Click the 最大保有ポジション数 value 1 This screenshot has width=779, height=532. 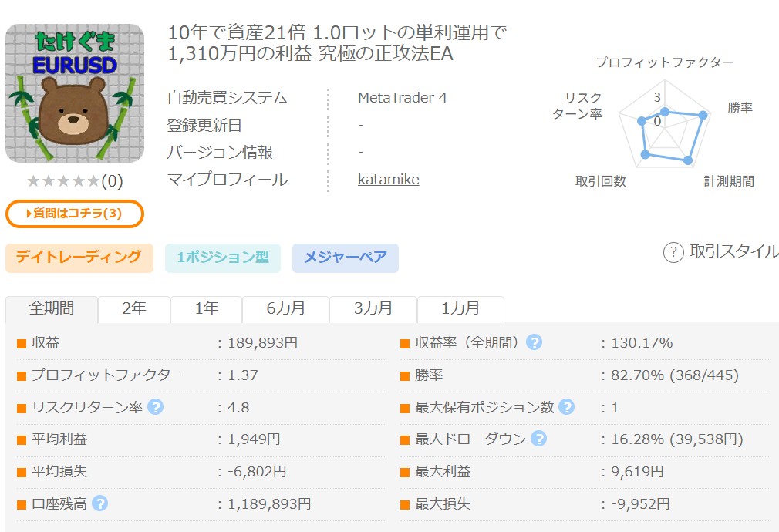615,408
